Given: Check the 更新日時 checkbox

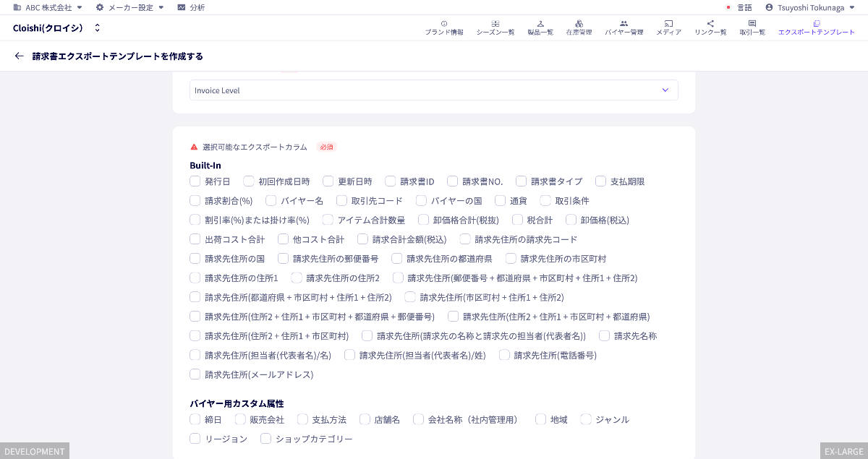Looking at the screenshot, I should coord(328,181).
